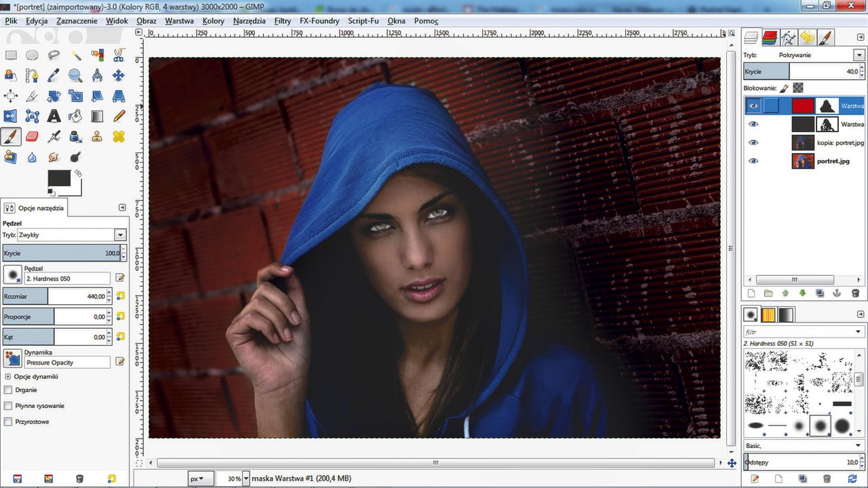Click the delete layer trash icon
The width and height of the screenshot is (868, 488).
[855, 293]
